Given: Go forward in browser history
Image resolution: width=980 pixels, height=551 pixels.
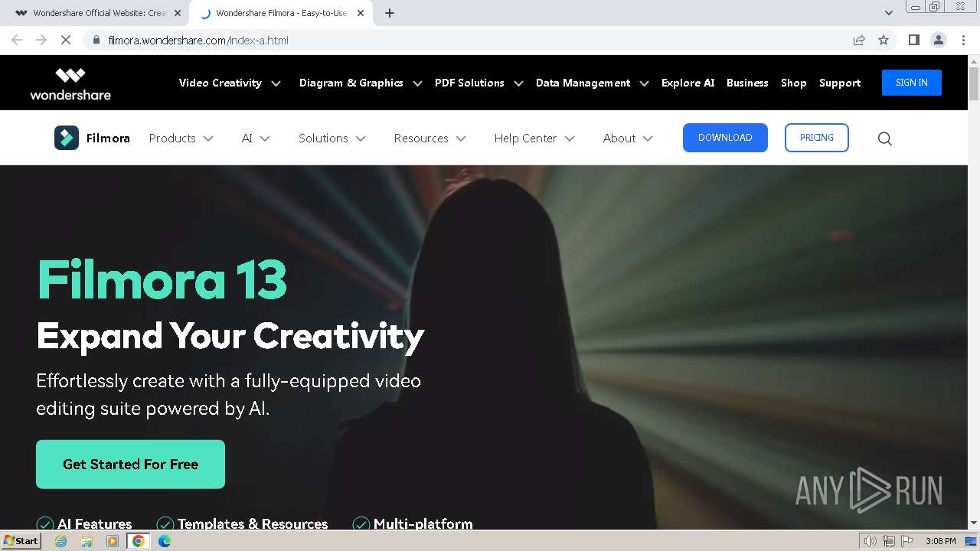Looking at the screenshot, I should 41,40.
